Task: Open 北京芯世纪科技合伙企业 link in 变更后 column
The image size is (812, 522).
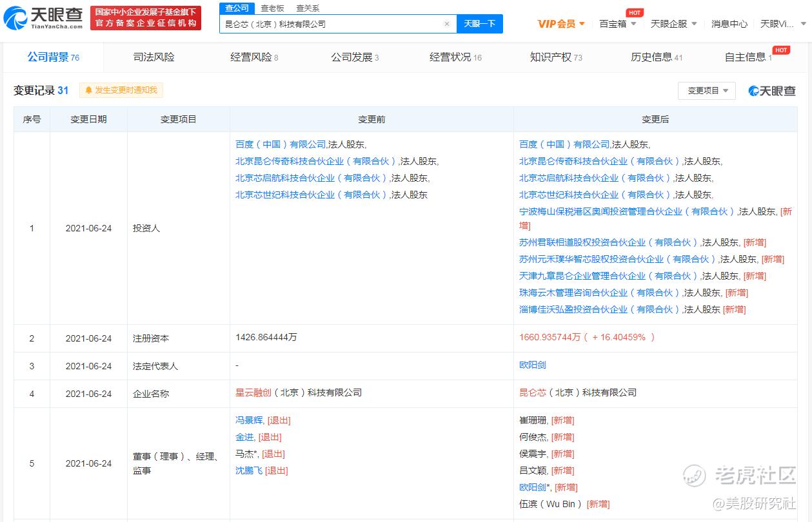Action: (x=596, y=195)
